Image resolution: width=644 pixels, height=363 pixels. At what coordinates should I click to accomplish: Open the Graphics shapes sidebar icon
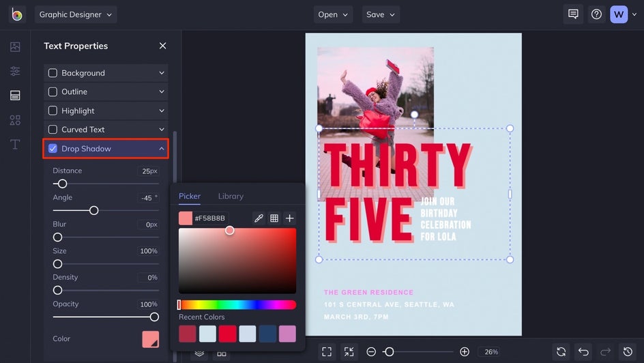coord(15,120)
